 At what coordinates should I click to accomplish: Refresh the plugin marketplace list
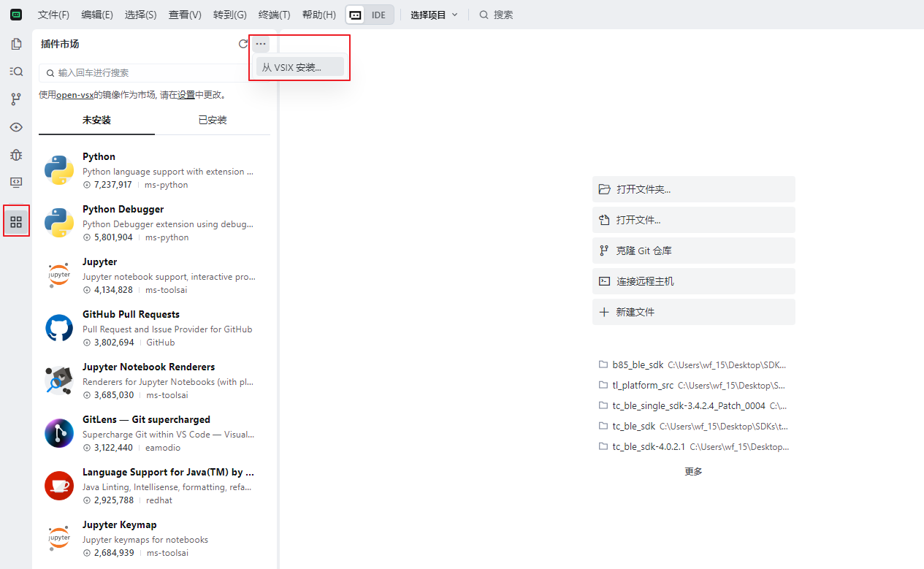click(243, 44)
